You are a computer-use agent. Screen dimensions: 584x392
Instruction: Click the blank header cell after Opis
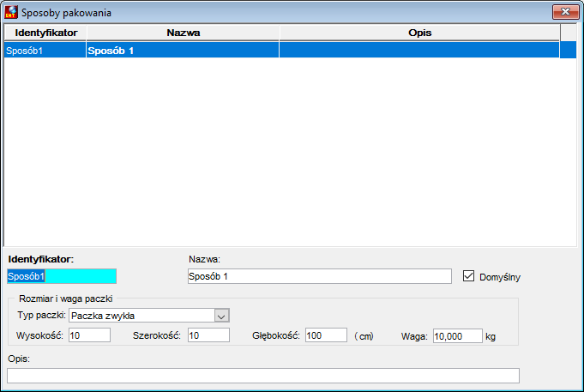569,33
